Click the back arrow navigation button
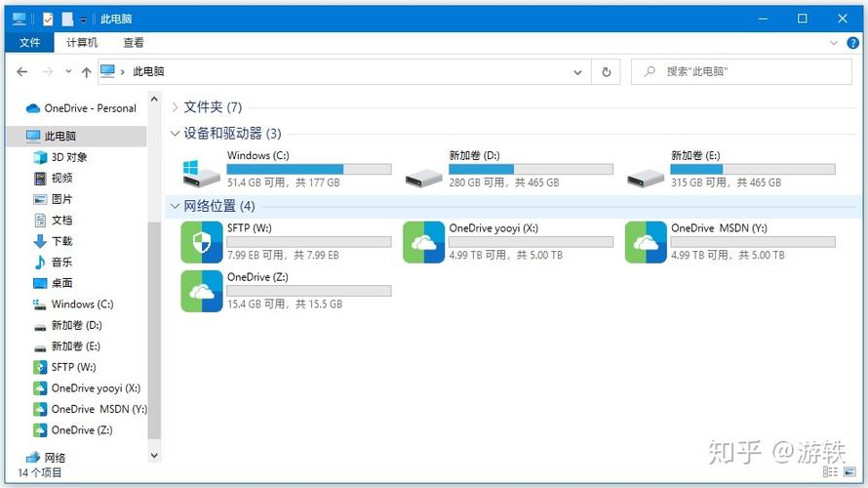 point(22,71)
